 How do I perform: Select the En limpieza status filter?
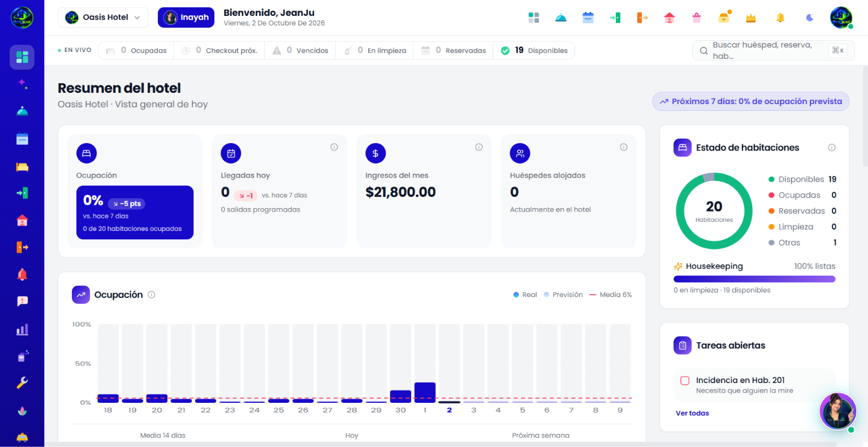(x=375, y=50)
